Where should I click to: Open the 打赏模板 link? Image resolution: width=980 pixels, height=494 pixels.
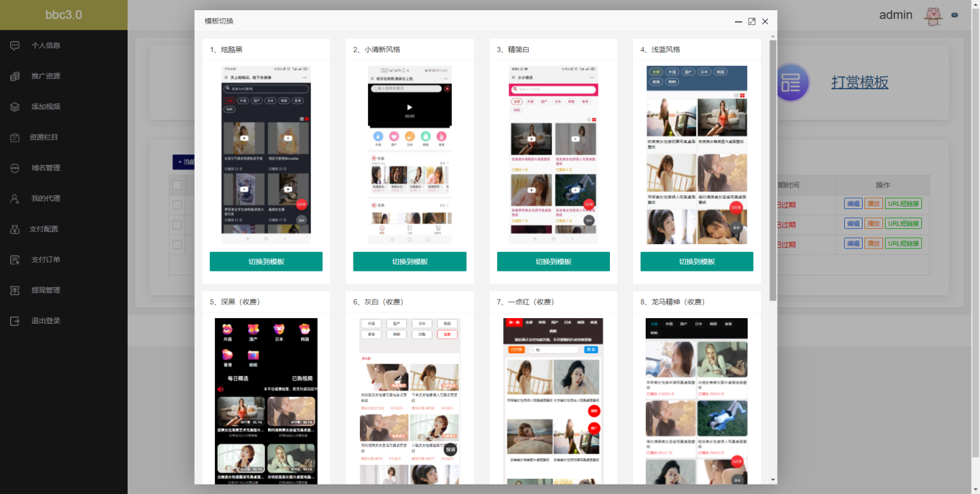pos(859,82)
